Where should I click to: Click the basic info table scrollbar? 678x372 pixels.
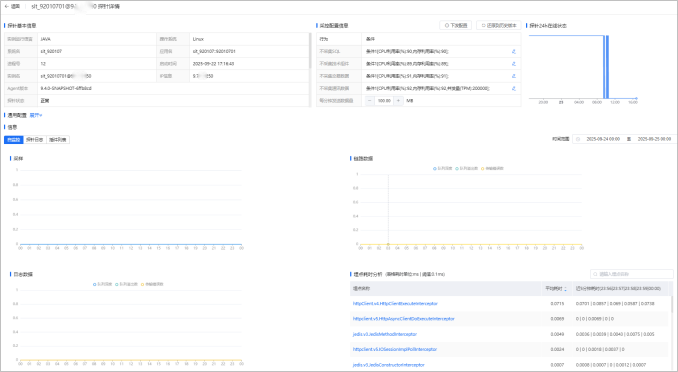tap(310, 51)
